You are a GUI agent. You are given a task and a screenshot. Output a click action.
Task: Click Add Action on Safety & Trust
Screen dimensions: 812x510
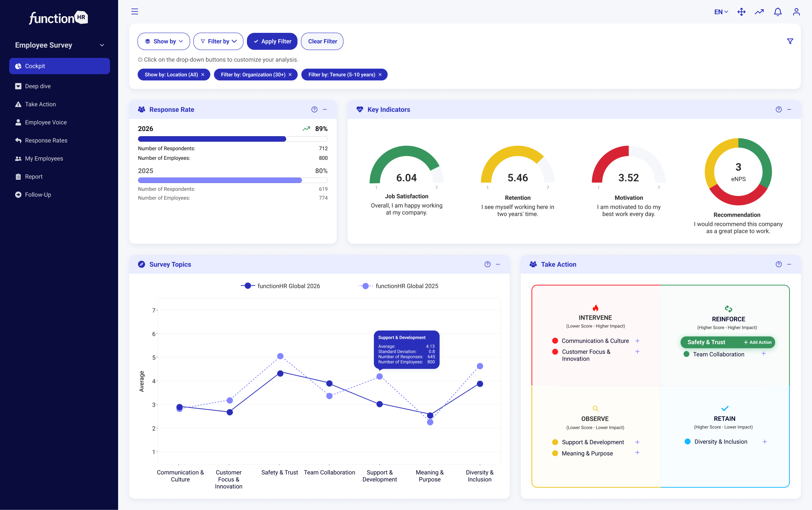[x=757, y=342]
